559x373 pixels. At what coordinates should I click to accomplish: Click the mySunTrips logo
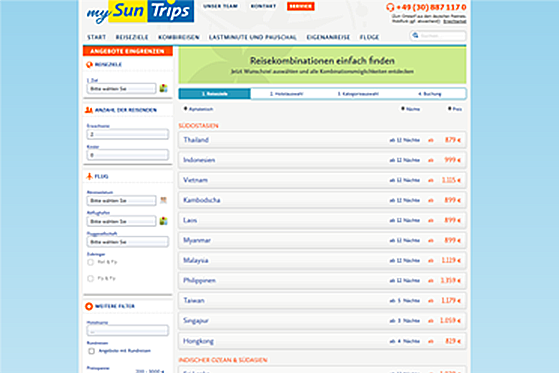point(140,12)
